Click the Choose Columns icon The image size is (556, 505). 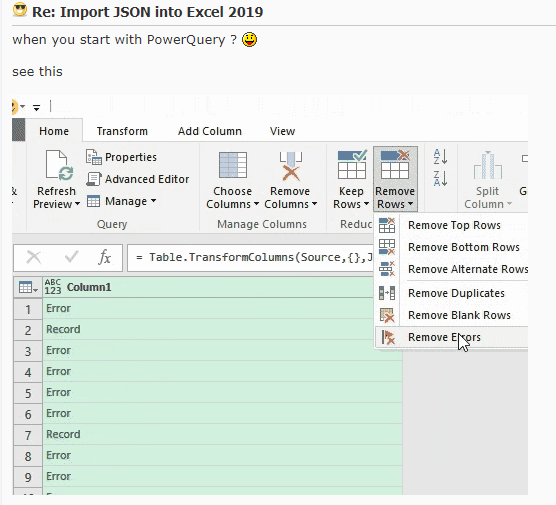coord(233,165)
